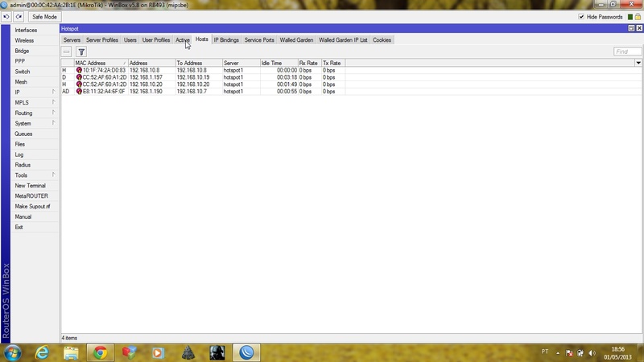
Task: Click the Remove (minus) button in Hotspot toolbar
Action: [67, 51]
